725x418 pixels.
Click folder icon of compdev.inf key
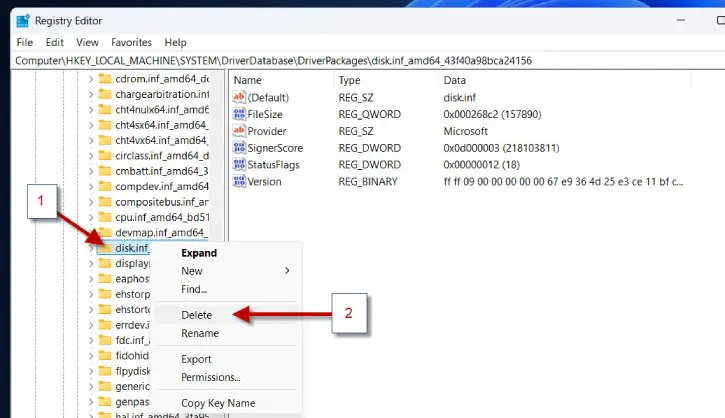pos(105,186)
